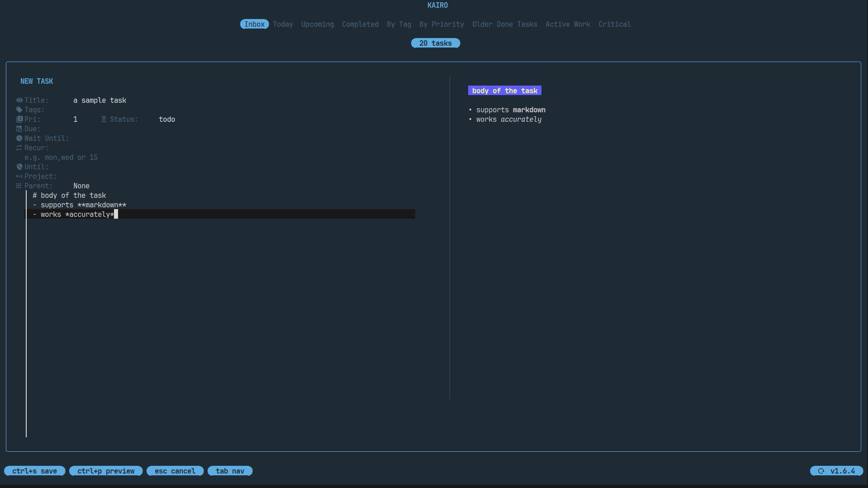Click the eye icon beside Title
The height and width of the screenshot is (488, 868).
pos(19,100)
